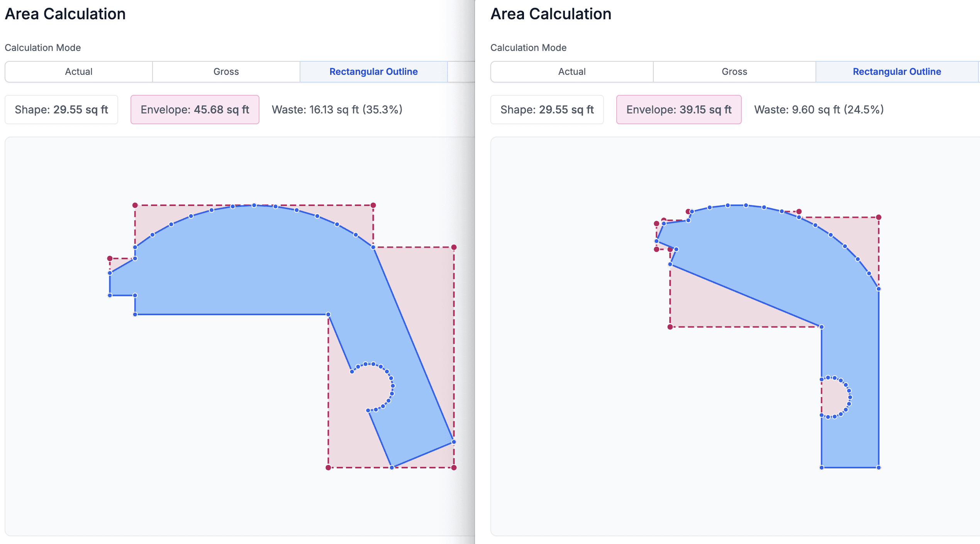The width and height of the screenshot is (980, 544).
Task: Click the left Area Calculation heading
Action: pyautogui.click(x=65, y=14)
